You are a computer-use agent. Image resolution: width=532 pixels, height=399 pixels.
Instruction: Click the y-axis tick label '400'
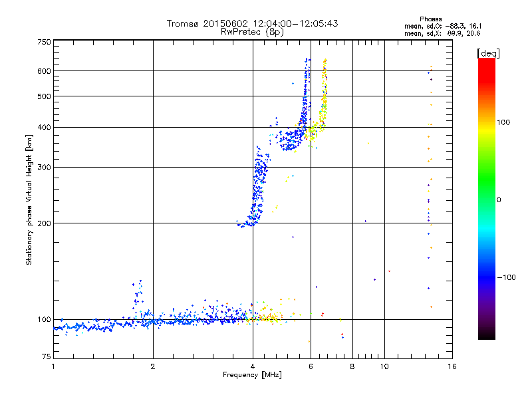click(44, 128)
